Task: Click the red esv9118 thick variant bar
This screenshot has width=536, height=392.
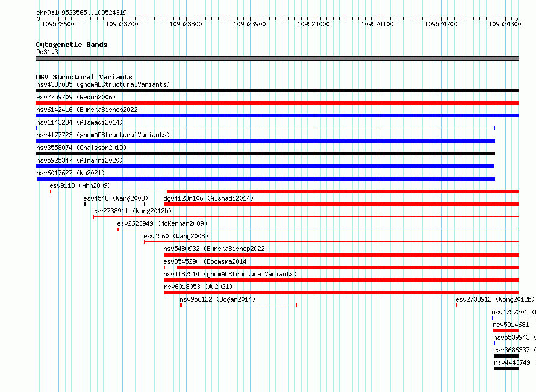Action: coord(343,191)
